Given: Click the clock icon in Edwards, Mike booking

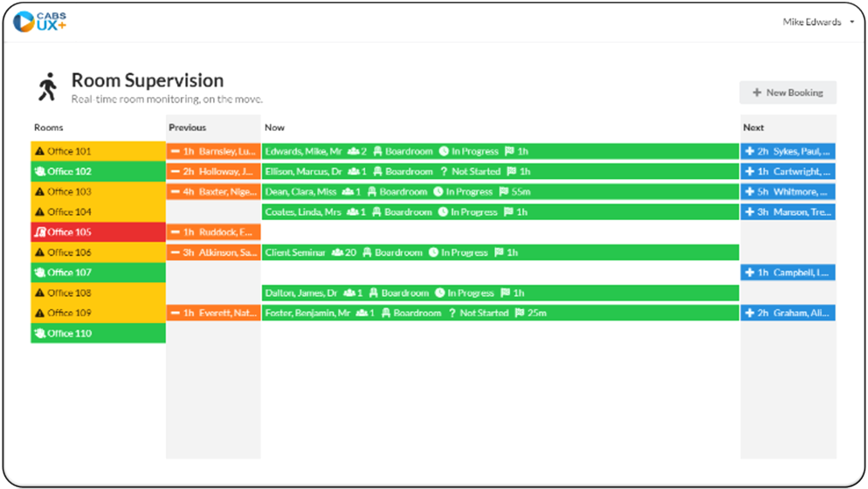Looking at the screenshot, I should (x=444, y=152).
